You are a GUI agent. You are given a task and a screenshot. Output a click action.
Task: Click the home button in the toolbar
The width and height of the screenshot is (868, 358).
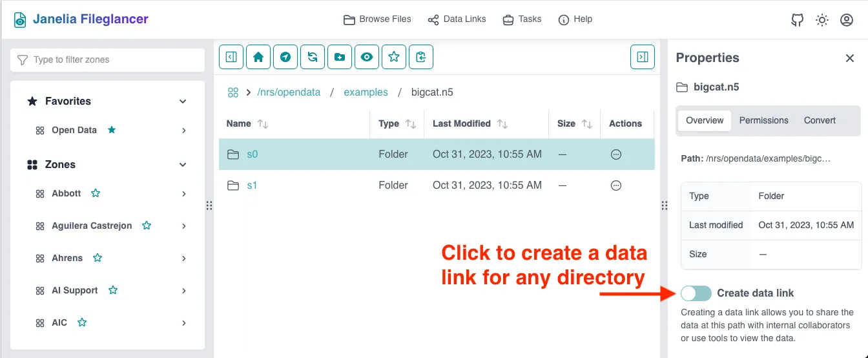pyautogui.click(x=258, y=57)
